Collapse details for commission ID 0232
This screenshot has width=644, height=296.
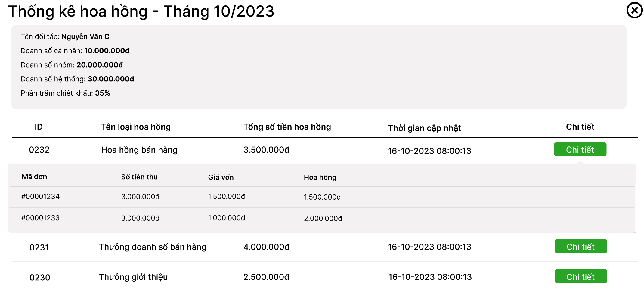point(580,150)
